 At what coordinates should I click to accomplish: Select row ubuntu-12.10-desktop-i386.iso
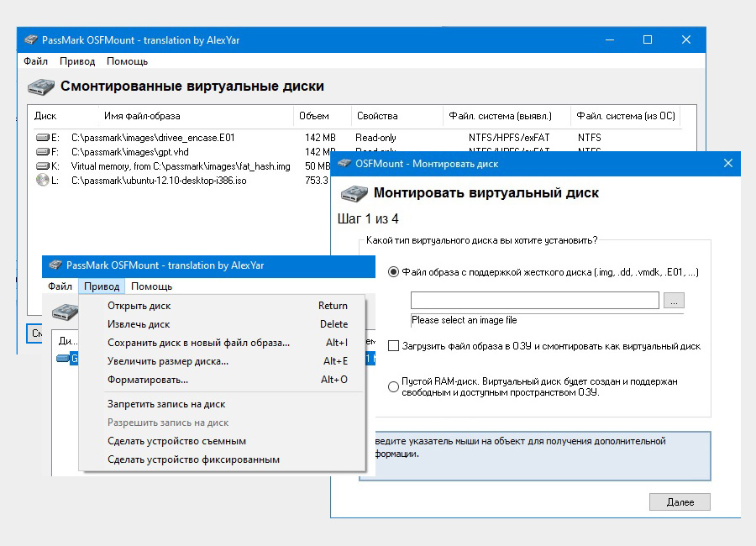pyautogui.click(x=159, y=181)
